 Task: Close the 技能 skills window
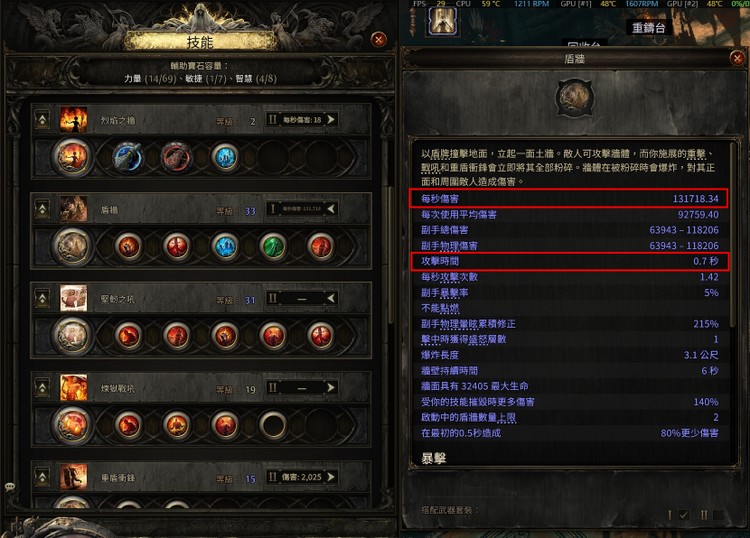coord(378,40)
